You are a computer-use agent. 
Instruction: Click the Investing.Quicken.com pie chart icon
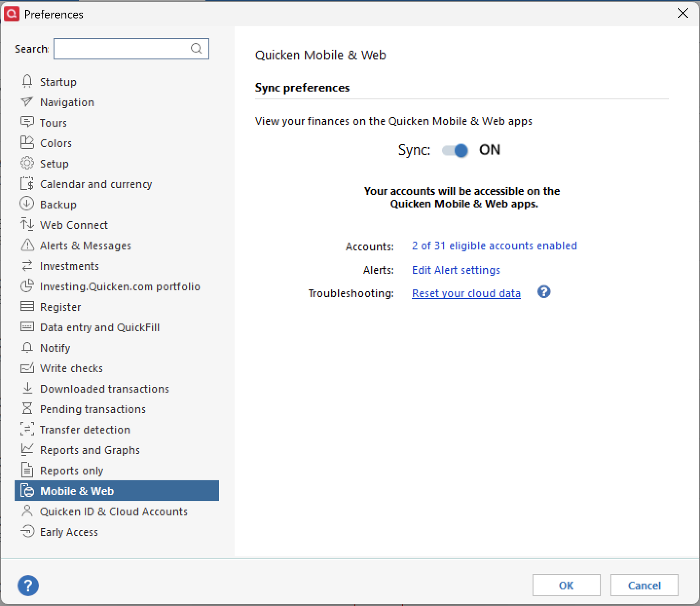pyautogui.click(x=27, y=286)
